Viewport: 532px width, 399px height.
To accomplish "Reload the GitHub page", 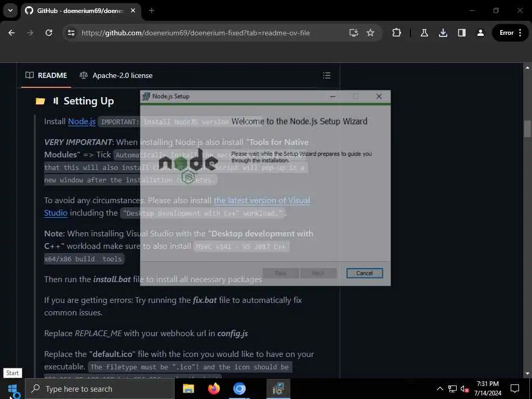I will [x=49, y=33].
